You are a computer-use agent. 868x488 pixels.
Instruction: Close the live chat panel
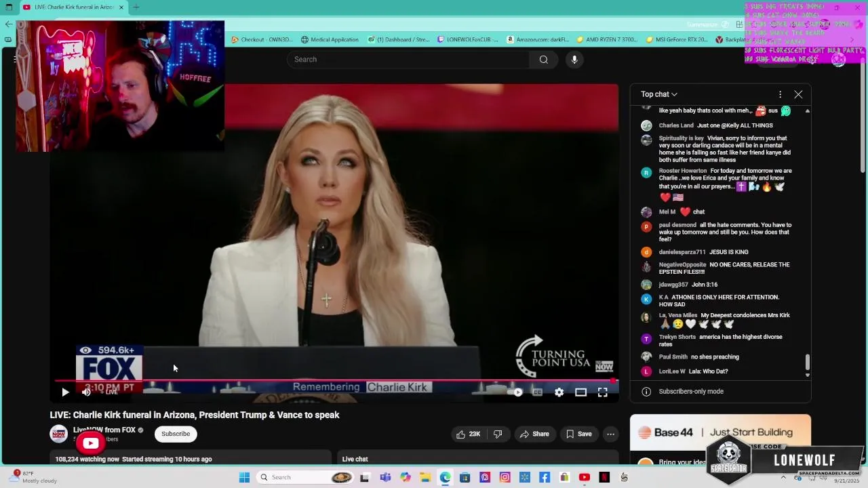point(798,94)
